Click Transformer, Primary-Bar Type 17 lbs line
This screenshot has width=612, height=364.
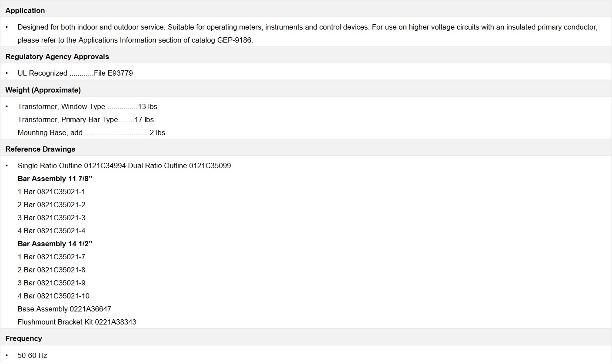(86, 119)
